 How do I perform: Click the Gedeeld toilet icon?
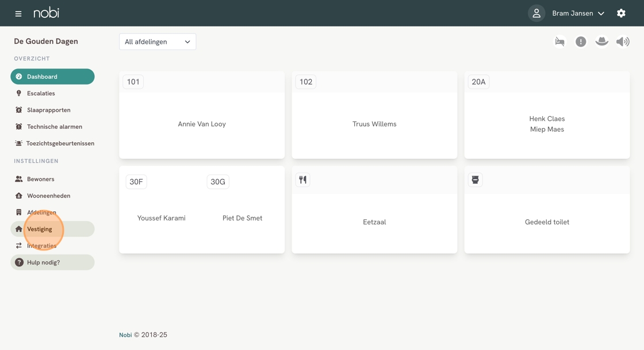pos(475,180)
